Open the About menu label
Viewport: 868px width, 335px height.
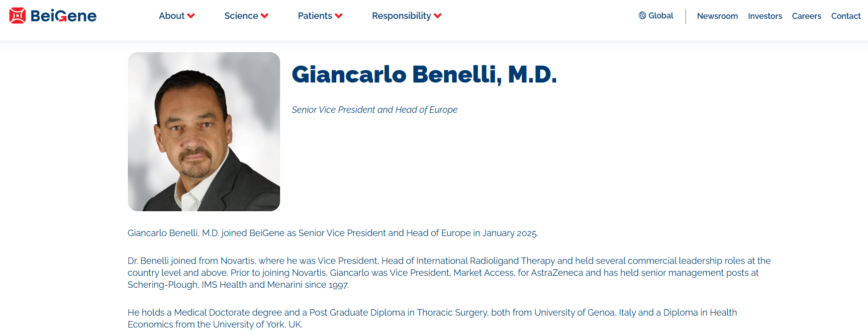click(172, 16)
